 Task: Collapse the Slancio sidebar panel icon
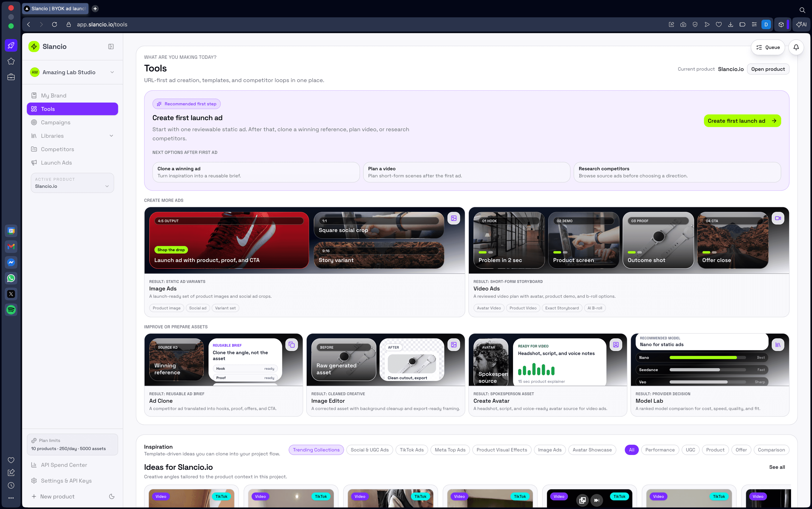click(111, 46)
